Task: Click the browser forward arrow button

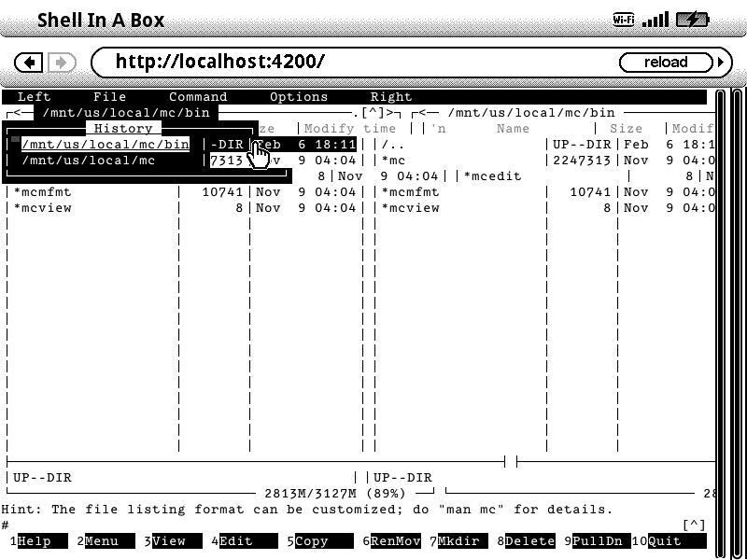Action: coord(62,63)
